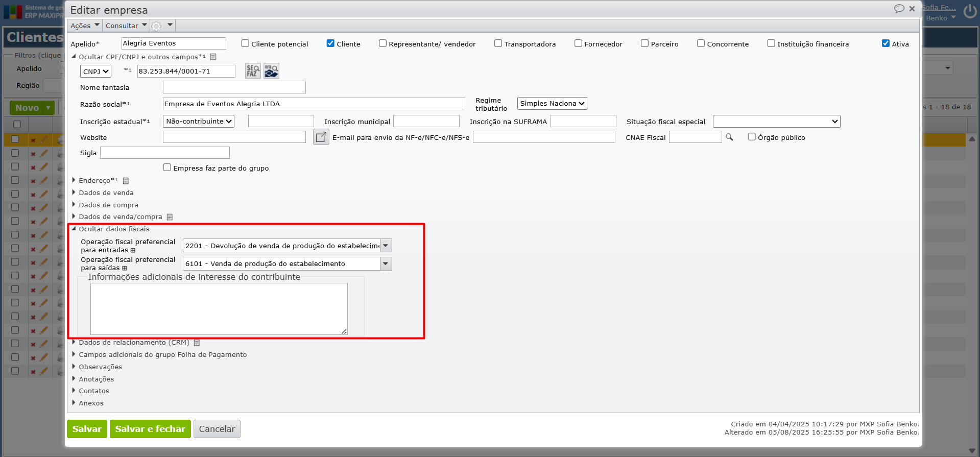Expand the Dados de venda section
Image resolution: width=980 pixels, height=457 pixels.
click(x=103, y=193)
